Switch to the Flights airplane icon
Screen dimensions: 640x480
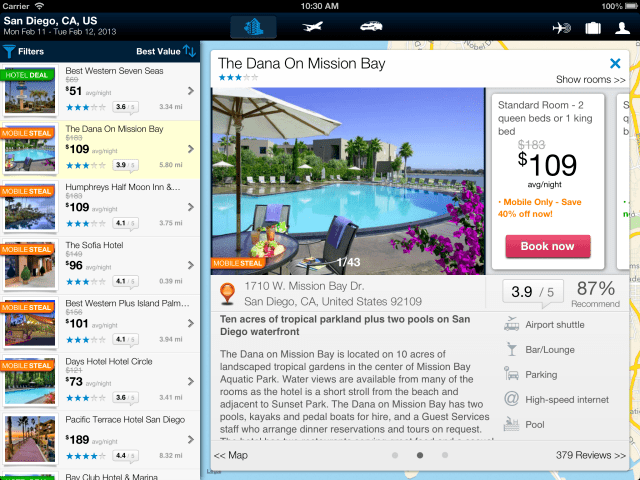tap(312, 27)
